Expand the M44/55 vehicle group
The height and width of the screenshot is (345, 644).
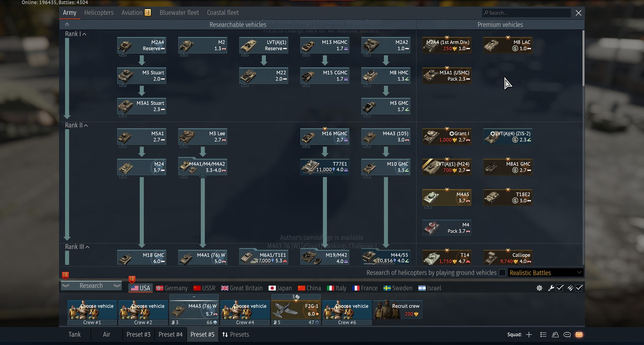[386, 257]
